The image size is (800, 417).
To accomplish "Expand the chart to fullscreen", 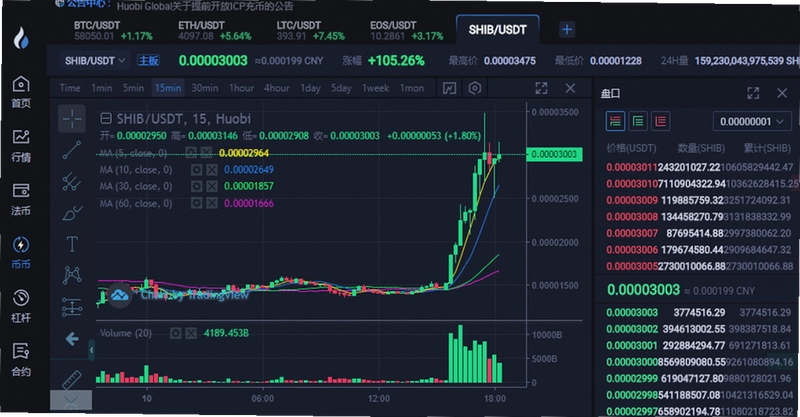I will click(541, 88).
